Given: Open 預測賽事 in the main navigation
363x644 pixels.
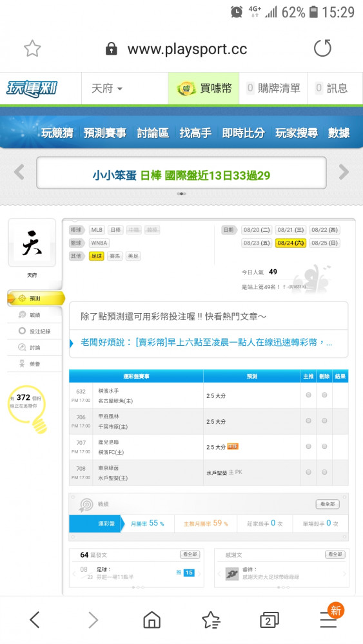Looking at the screenshot, I should 105,133.
